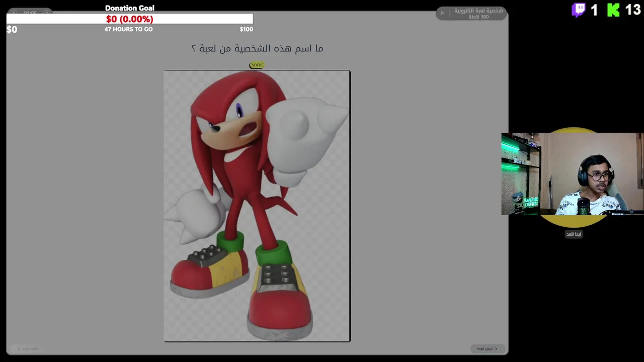644x362 pixels.
Task: Click the '01:05' timer readout
Action: click(30, 13)
